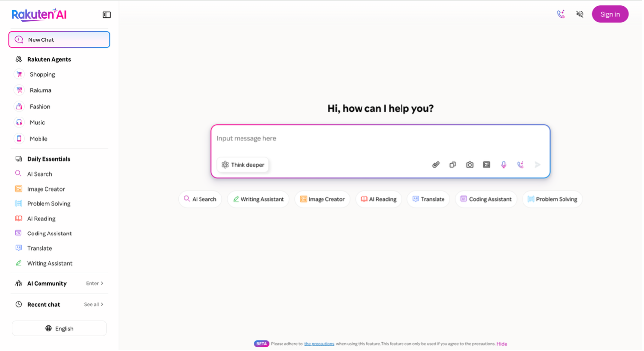Click the AI call icon inside message box
This screenshot has width=644, height=351.
pos(521,165)
